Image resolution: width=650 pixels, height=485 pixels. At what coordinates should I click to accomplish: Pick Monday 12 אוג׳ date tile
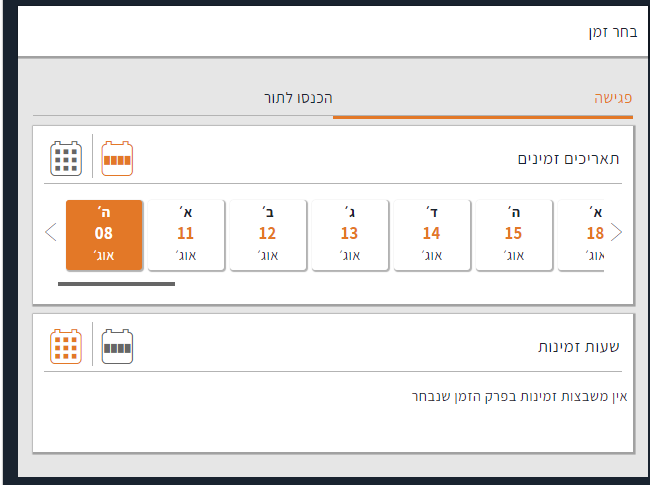click(267, 234)
